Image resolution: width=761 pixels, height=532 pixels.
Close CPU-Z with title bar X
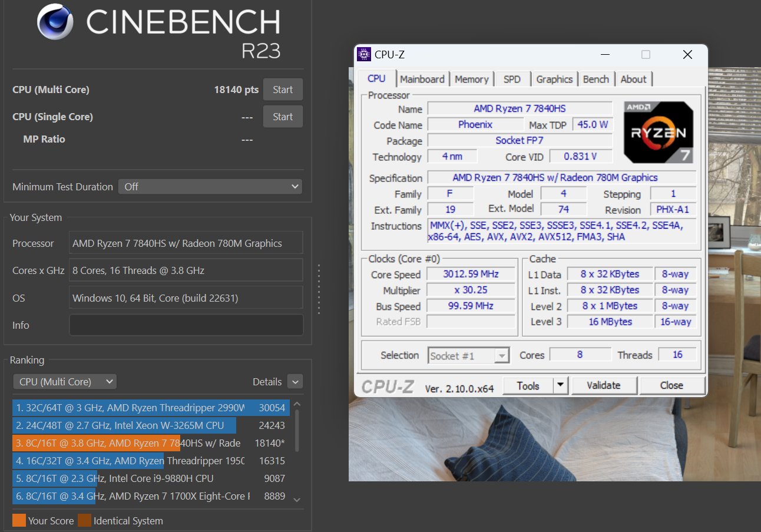tap(687, 55)
